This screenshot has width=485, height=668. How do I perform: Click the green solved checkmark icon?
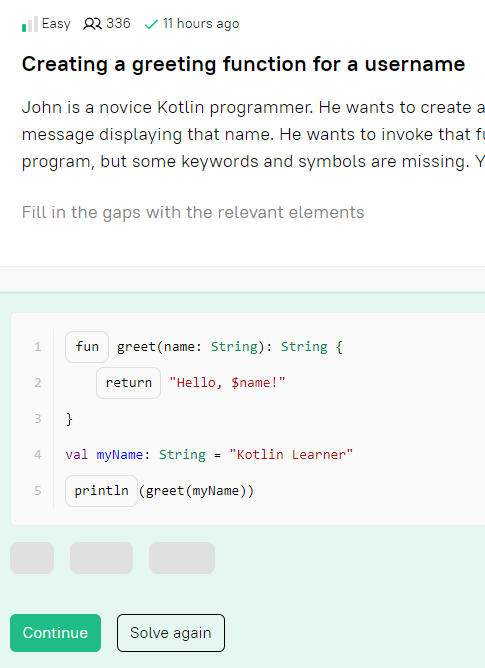pos(151,24)
